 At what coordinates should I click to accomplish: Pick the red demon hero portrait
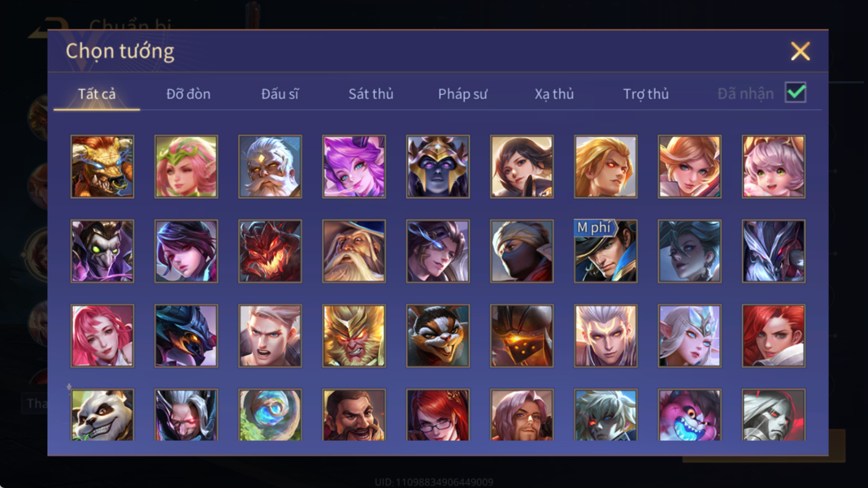coord(270,251)
